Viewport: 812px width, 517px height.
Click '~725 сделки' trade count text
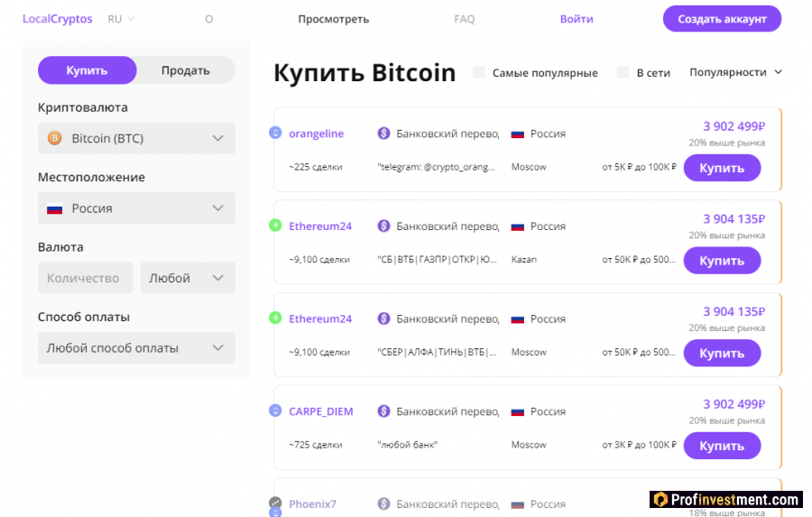coord(316,445)
